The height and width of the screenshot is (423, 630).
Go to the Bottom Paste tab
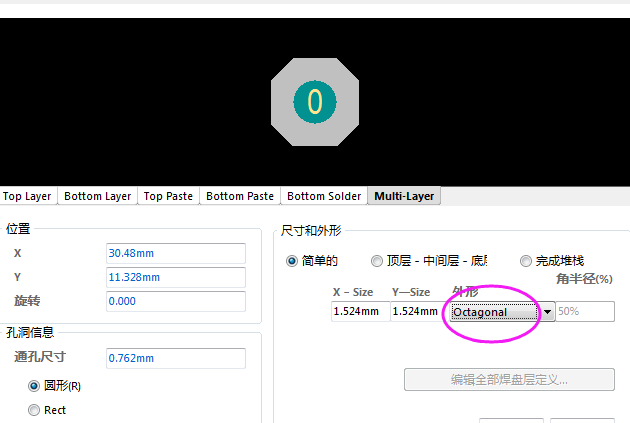click(239, 196)
